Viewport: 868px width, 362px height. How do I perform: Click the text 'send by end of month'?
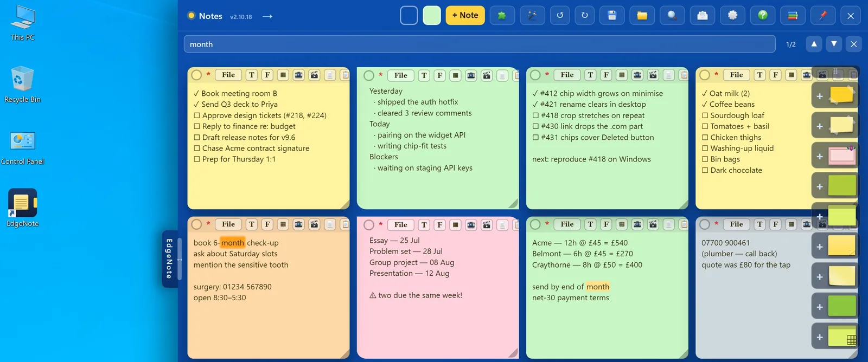click(571, 287)
